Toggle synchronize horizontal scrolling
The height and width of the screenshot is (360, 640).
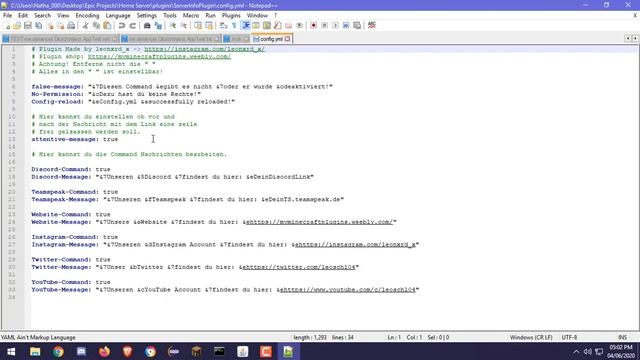pyautogui.click(x=209, y=25)
